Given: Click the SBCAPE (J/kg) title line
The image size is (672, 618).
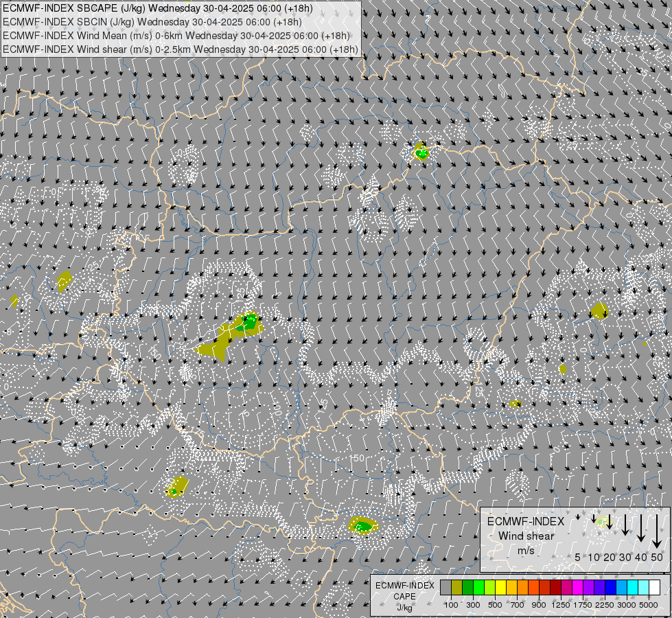Looking at the screenshot, I should tap(158, 8).
